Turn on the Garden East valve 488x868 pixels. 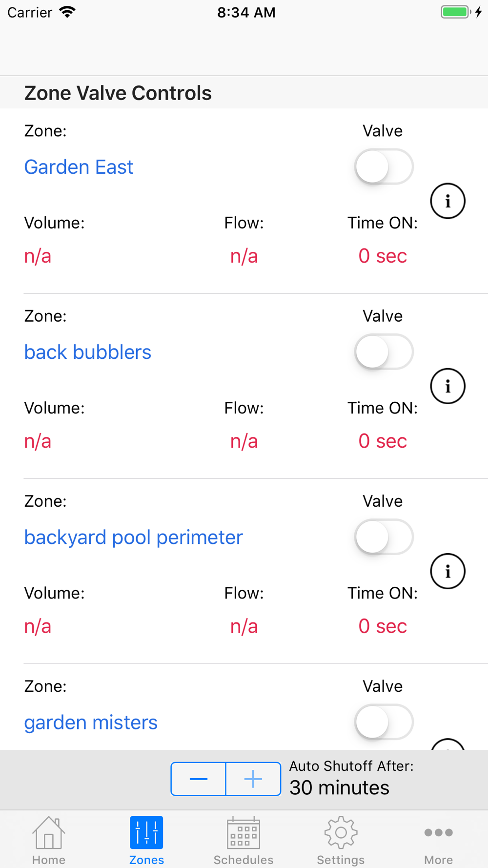[x=384, y=167]
